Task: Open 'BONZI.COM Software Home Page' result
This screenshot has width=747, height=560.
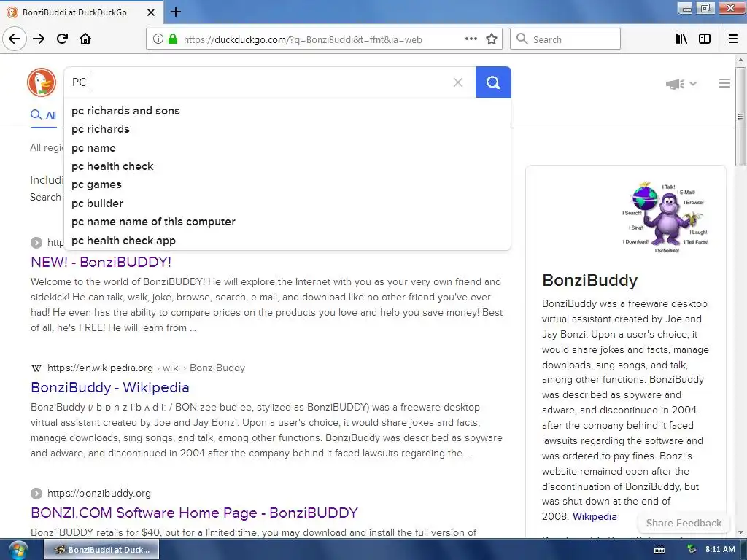Action: 194,513
